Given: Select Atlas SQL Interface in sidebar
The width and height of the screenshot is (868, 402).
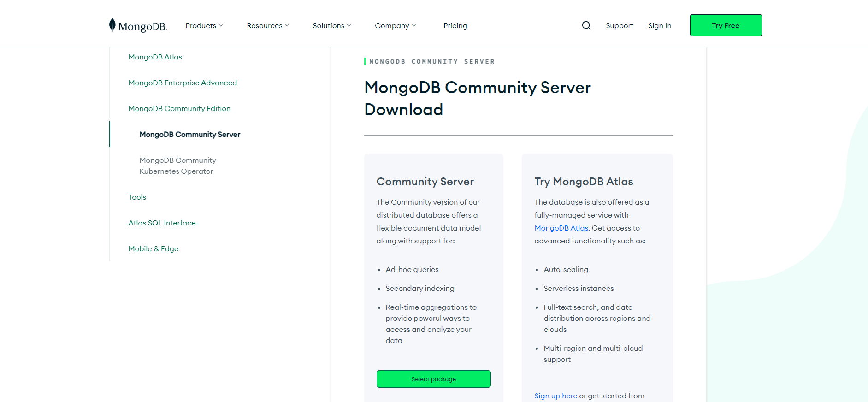Looking at the screenshot, I should coord(162,223).
